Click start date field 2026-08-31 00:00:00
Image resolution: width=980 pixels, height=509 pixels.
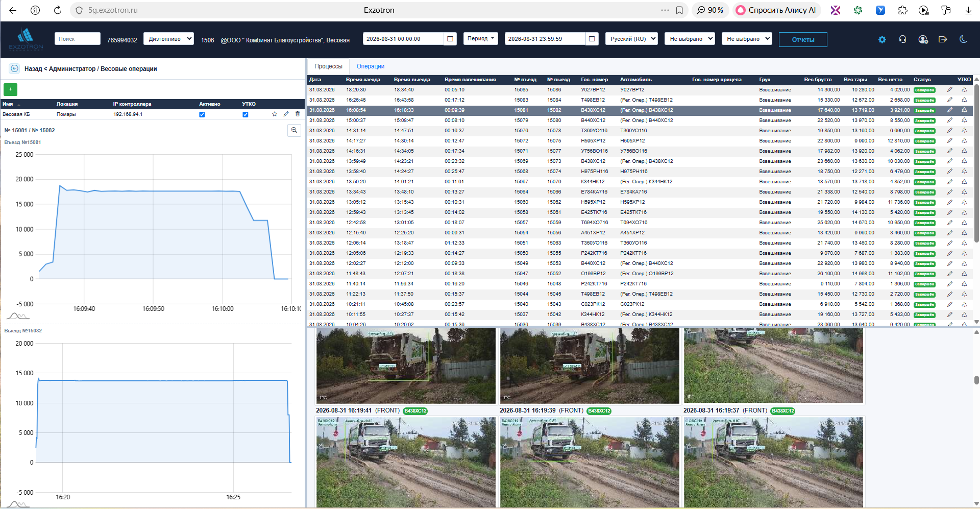tap(403, 39)
